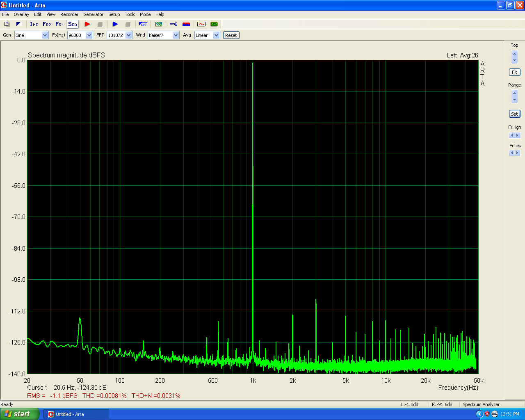The image size is (525, 420).
Task: Click the Fit button
Action: tap(514, 72)
